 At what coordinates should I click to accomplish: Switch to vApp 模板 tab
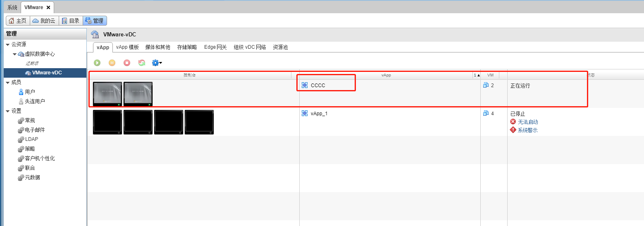127,47
